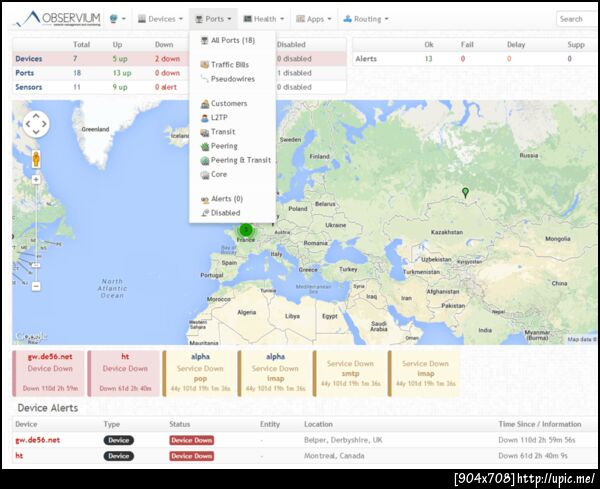Click the green cluster marker over France
This screenshot has width=600, height=489.
(x=246, y=230)
